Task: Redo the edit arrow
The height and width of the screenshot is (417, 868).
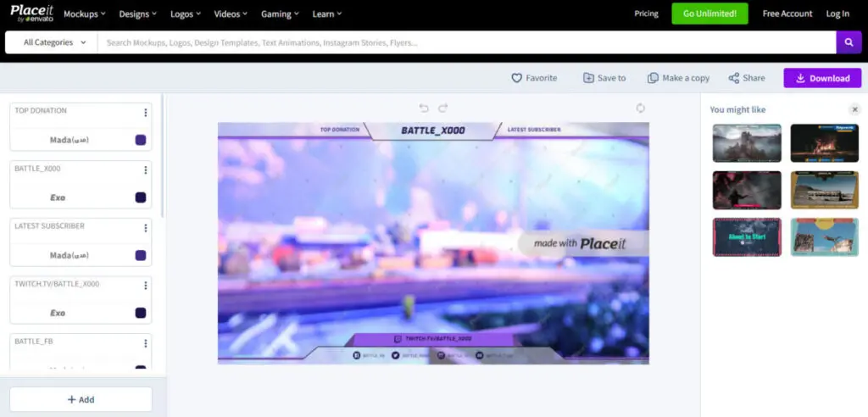Action: (442, 108)
